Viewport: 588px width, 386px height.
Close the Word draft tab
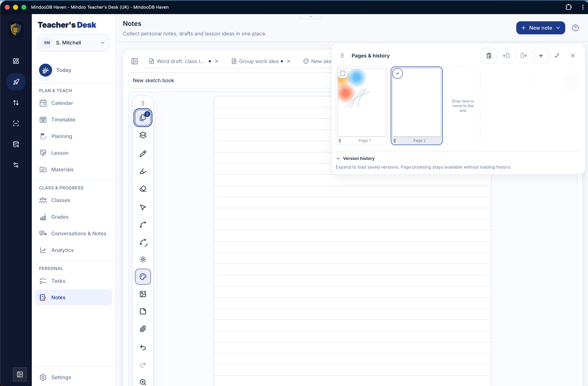point(217,61)
